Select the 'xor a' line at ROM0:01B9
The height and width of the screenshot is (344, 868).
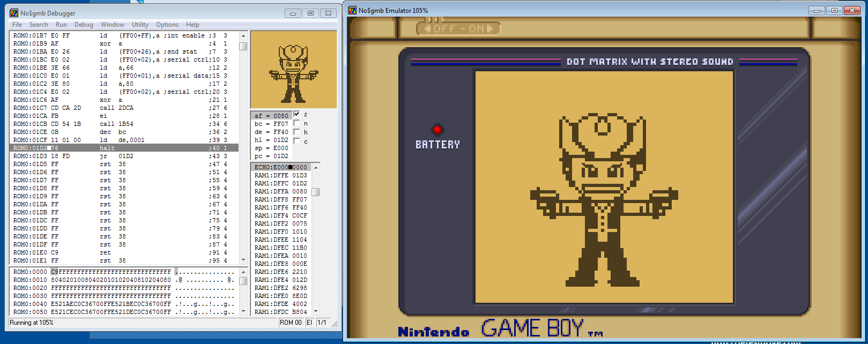[124, 43]
